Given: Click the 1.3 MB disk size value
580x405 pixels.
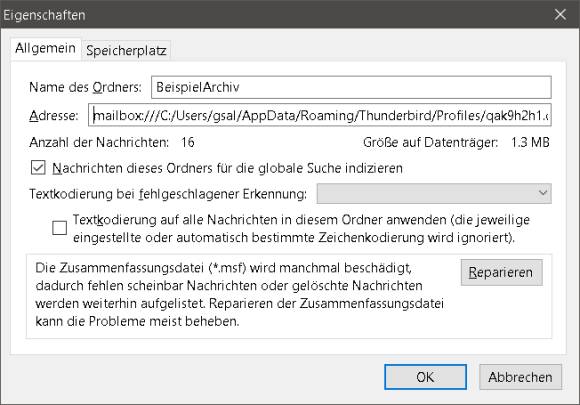Looking at the screenshot, I should [530, 142].
